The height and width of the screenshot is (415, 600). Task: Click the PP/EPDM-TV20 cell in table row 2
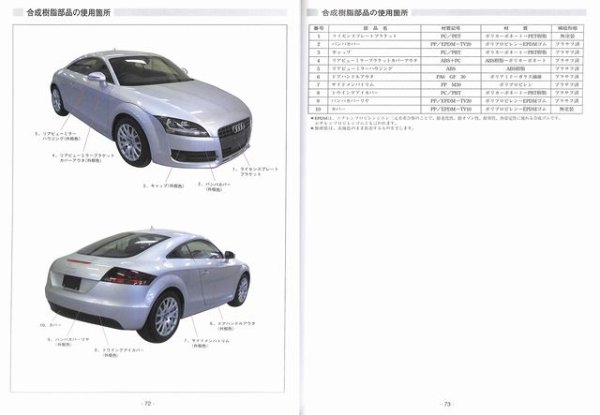[451, 44]
